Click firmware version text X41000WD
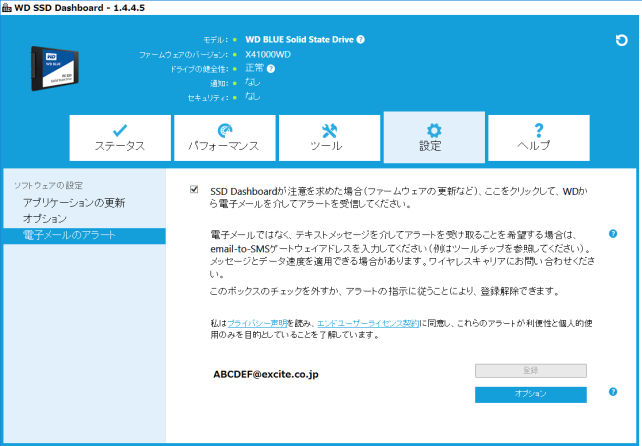The height and width of the screenshot is (446, 642). point(268,54)
